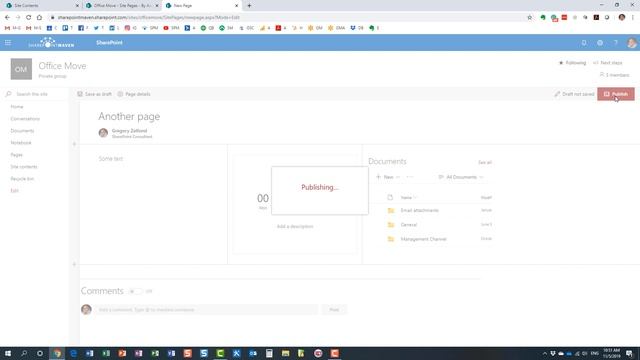
Task: Open the Modified column header
Action: click(486, 198)
